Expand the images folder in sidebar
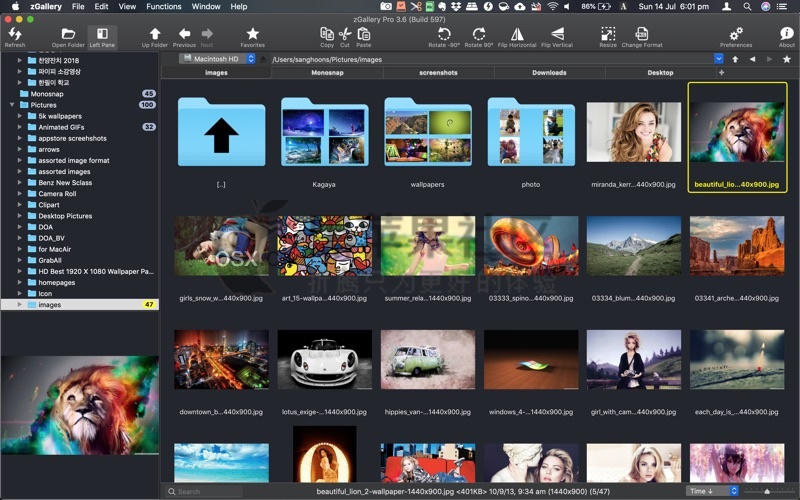Image resolution: width=800 pixels, height=500 pixels. pos(19,305)
